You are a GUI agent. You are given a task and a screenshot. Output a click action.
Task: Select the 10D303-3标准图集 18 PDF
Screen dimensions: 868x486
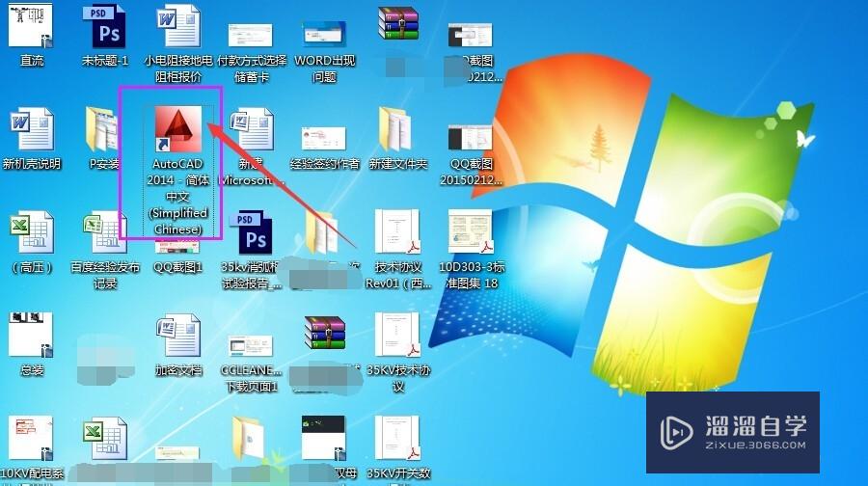coord(471,232)
